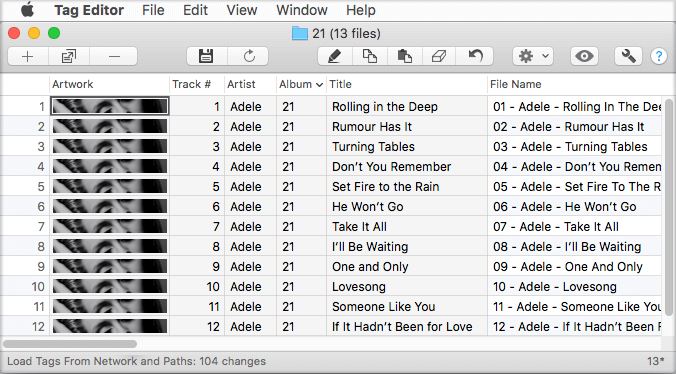Click the paste clipboard icon
This screenshot has height=374, width=676.
pyautogui.click(x=404, y=56)
